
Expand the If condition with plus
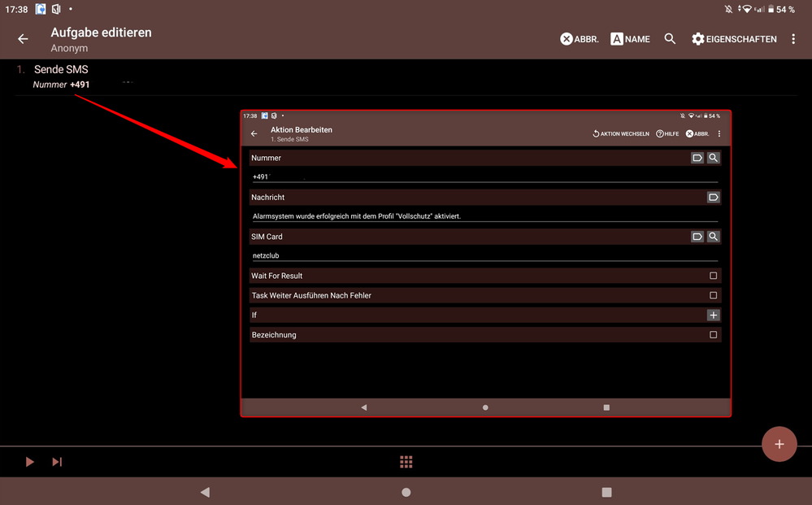click(x=713, y=315)
